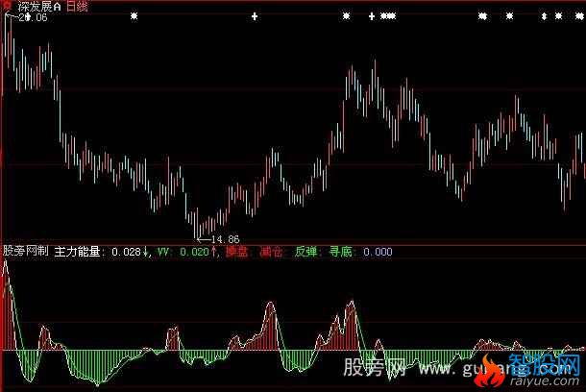This screenshot has width=586, height=392.
Task: Click the 20.06 high price label
Action: pos(33,17)
